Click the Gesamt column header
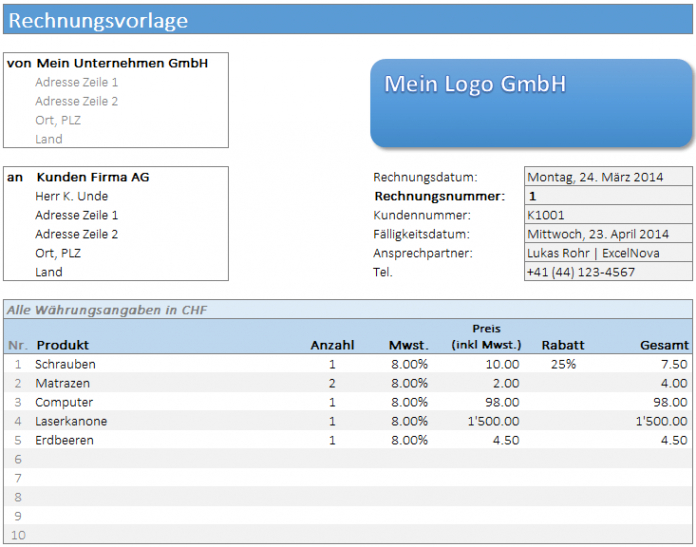696x547 pixels. pyautogui.click(x=664, y=345)
